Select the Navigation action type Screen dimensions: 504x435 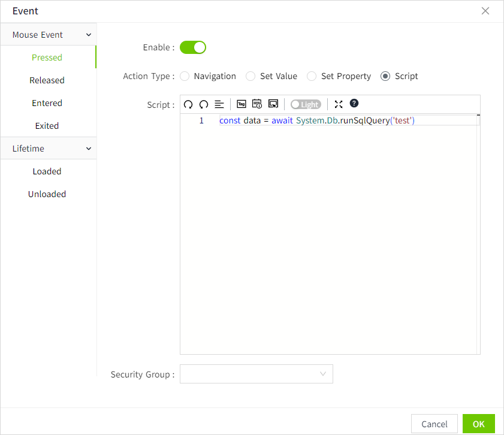(185, 76)
